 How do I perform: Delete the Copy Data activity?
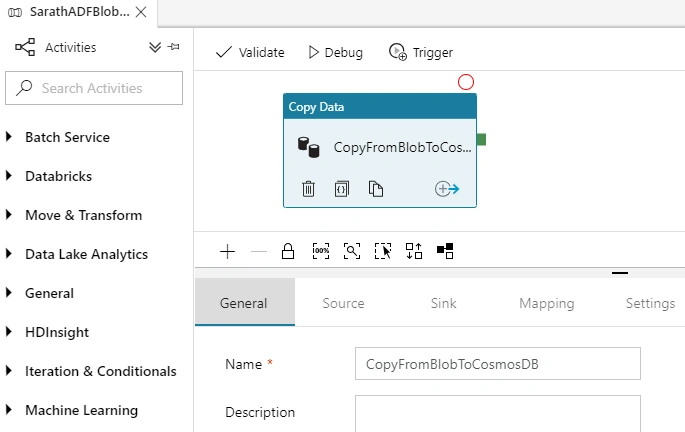coord(308,189)
